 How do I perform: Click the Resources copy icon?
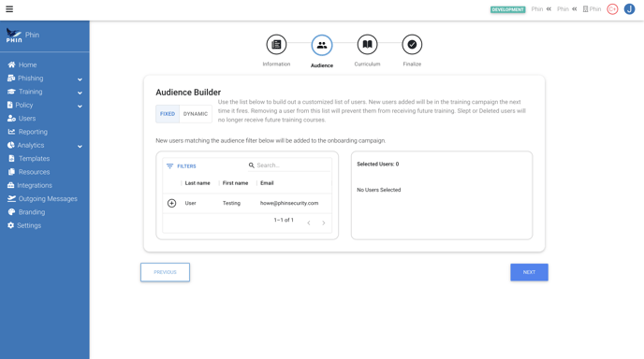click(11, 172)
